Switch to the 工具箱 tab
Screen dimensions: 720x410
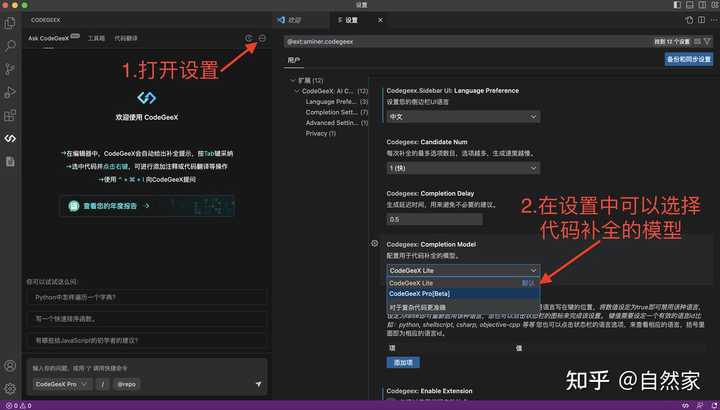point(96,39)
